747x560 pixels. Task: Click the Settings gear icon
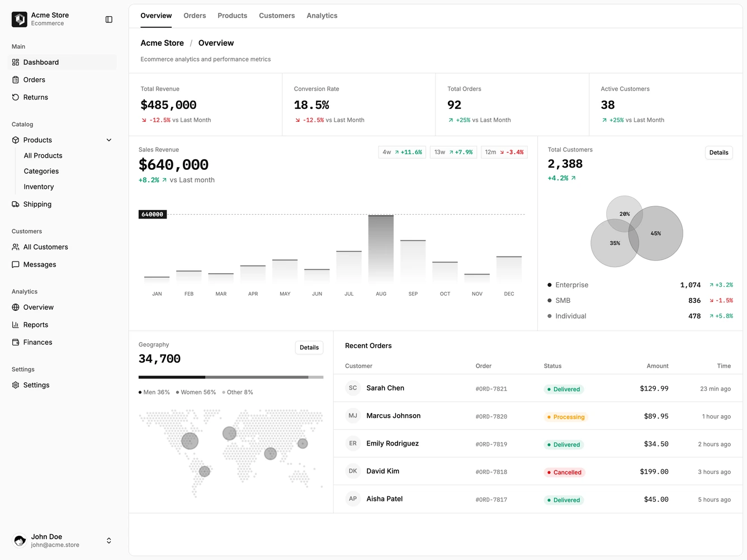point(16,385)
